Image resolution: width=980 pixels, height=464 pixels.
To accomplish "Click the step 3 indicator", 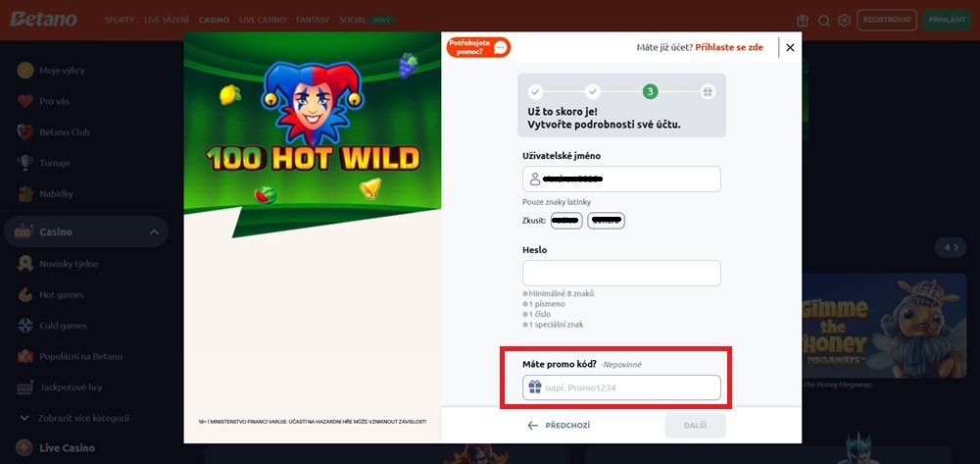I will coord(650,92).
